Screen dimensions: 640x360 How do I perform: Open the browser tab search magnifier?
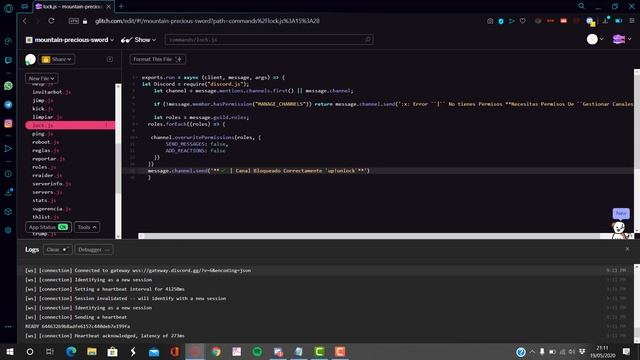coord(581,6)
